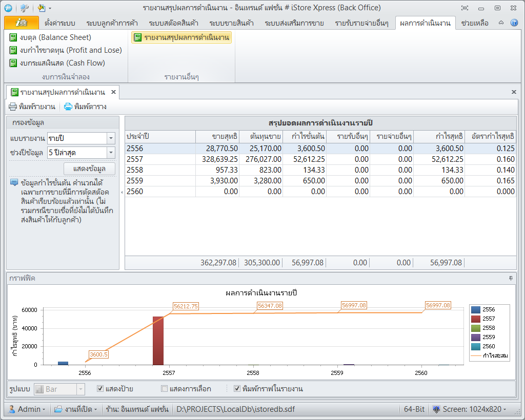Click the 0.165 profit rate cell

(x=491, y=181)
